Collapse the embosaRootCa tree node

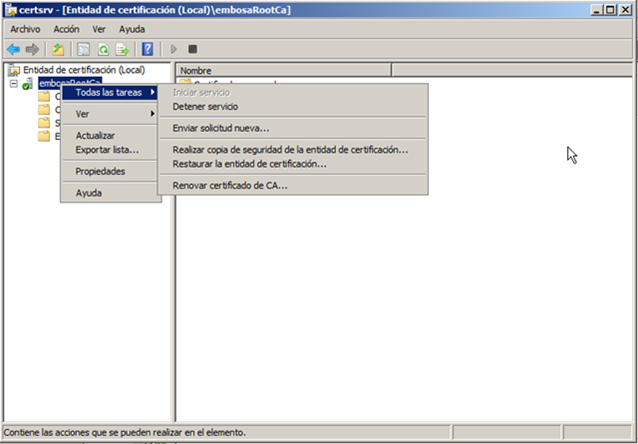[x=13, y=84]
